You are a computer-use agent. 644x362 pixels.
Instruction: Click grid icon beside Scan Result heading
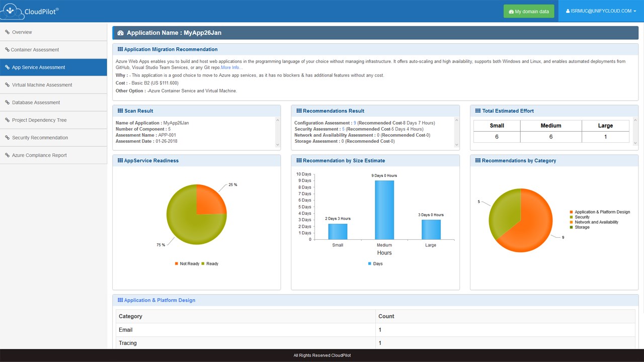coord(120,111)
